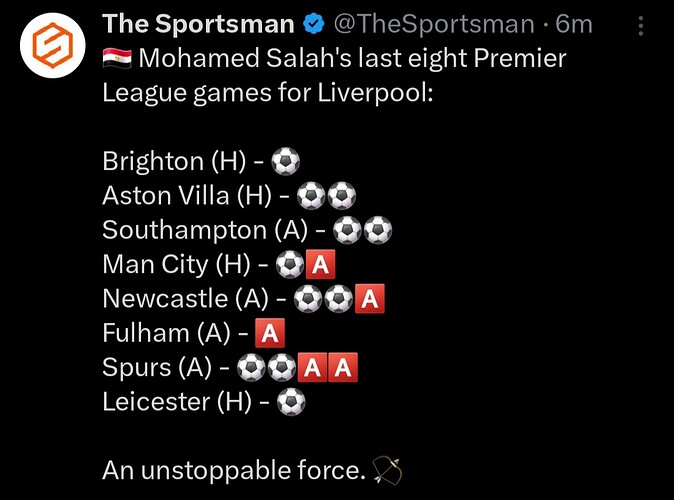The image size is (674, 500).
Task: Open The Sportsman orange hexagon avatar
Action: (52, 45)
